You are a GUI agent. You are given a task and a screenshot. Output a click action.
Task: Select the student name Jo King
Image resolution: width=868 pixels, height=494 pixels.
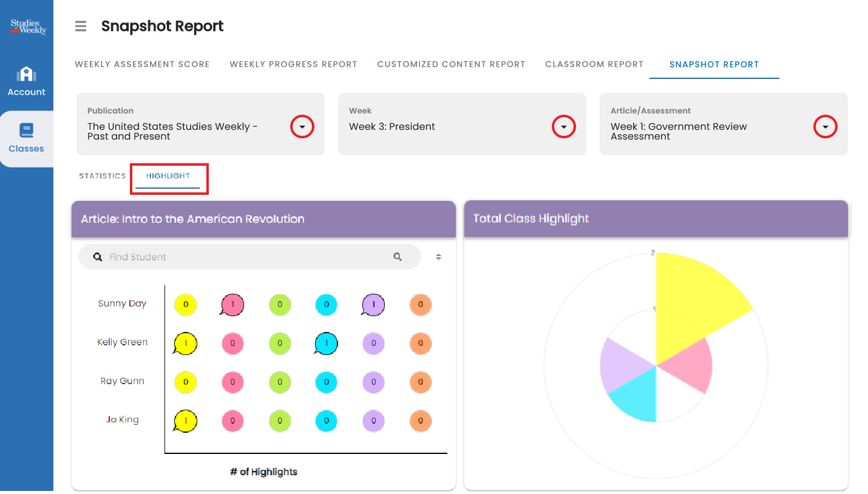(122, 419)
